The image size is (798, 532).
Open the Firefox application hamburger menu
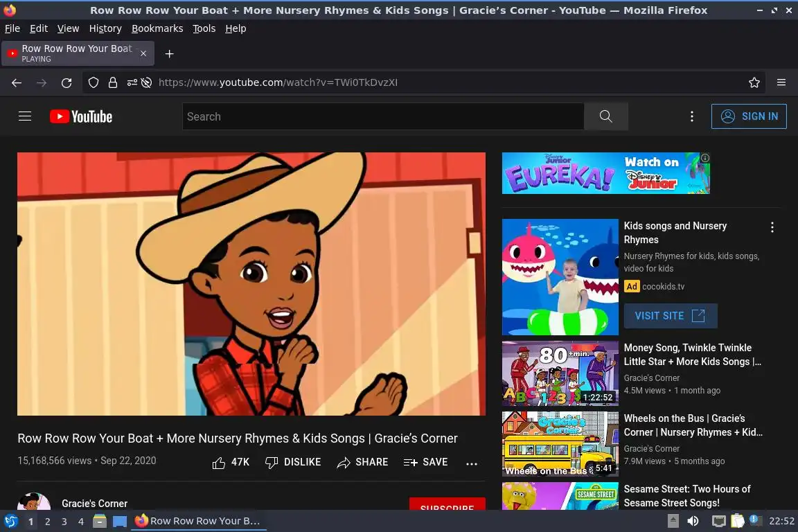[781, 82]
